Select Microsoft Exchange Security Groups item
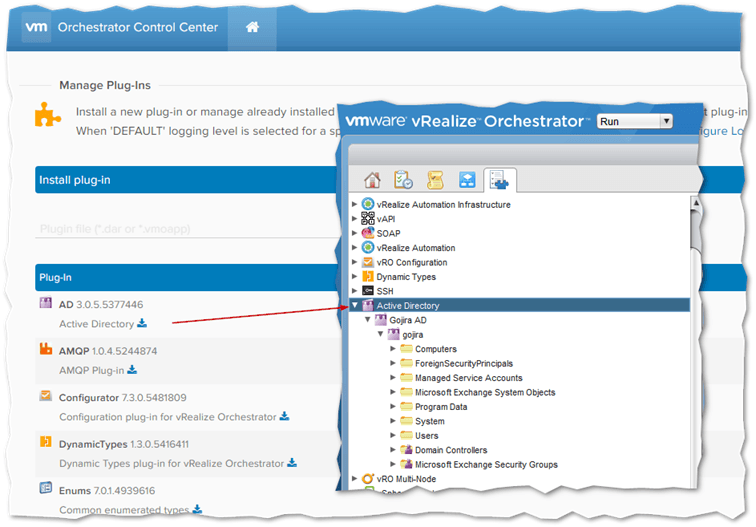The height and width of the screenshot is (527, 756). [x=486, y=464]
